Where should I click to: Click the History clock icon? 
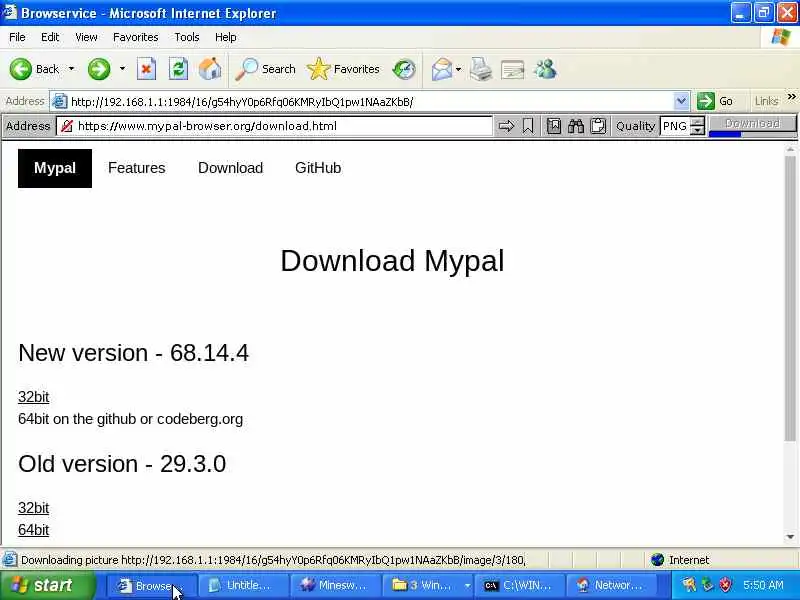pyautogui.click(x=404, y=69)
